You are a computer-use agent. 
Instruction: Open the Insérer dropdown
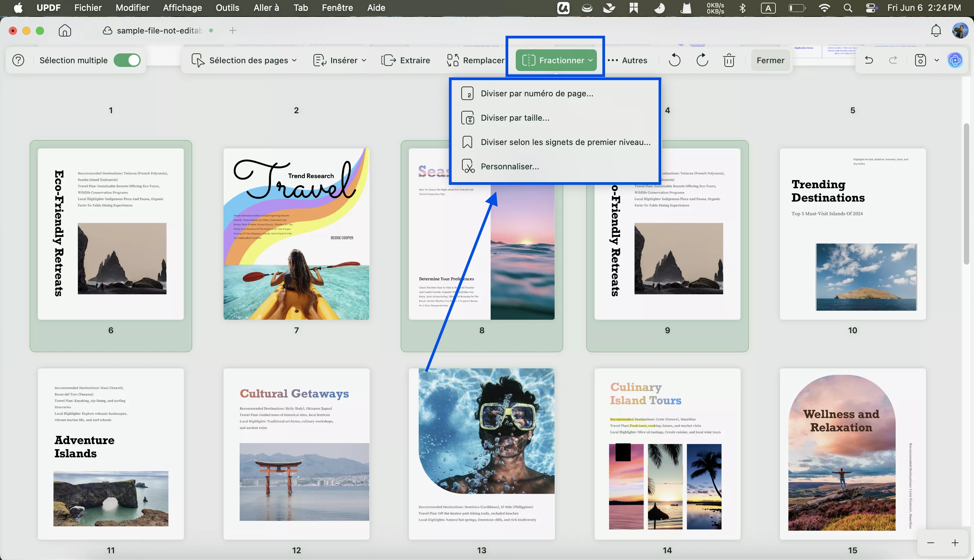point(340,60)
